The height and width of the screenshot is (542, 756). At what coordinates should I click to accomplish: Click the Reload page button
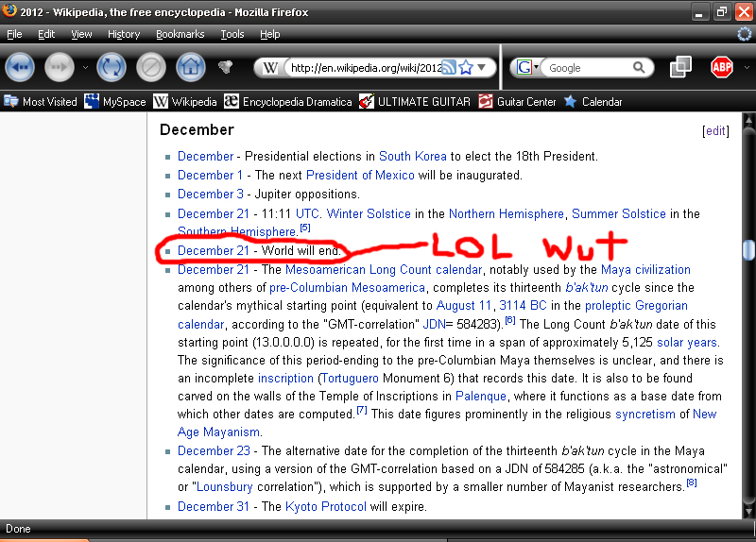[x=111, y=67]
